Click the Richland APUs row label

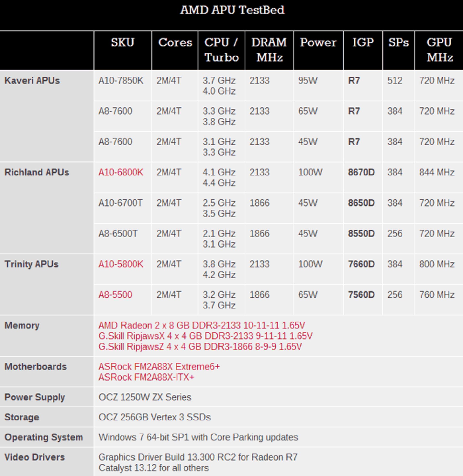coord(37,172)
